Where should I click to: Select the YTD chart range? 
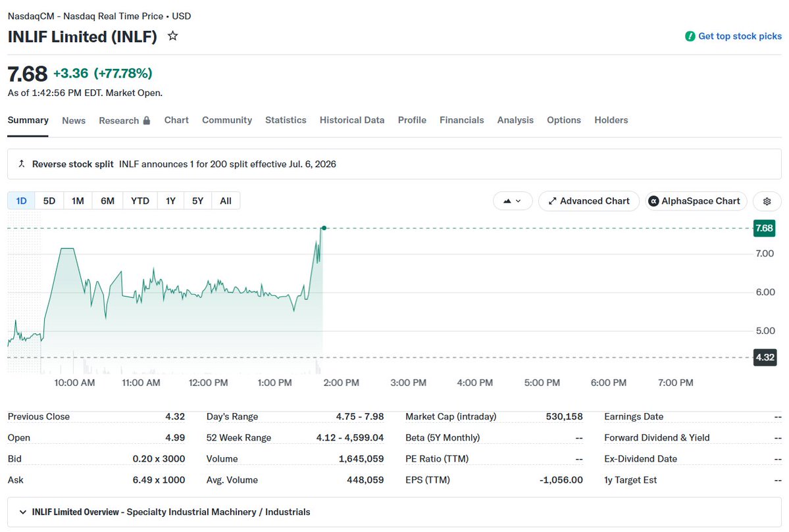[140, 201]
